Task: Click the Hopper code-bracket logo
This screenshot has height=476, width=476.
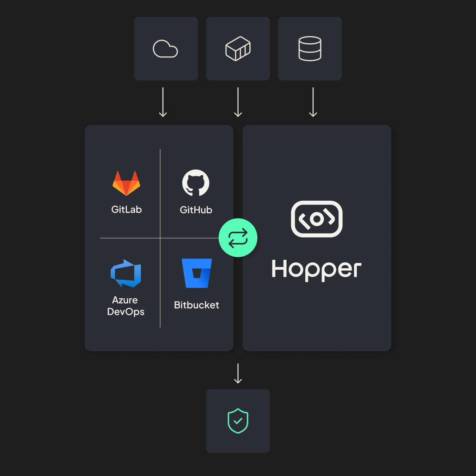Action: click(x=317, y=219)
